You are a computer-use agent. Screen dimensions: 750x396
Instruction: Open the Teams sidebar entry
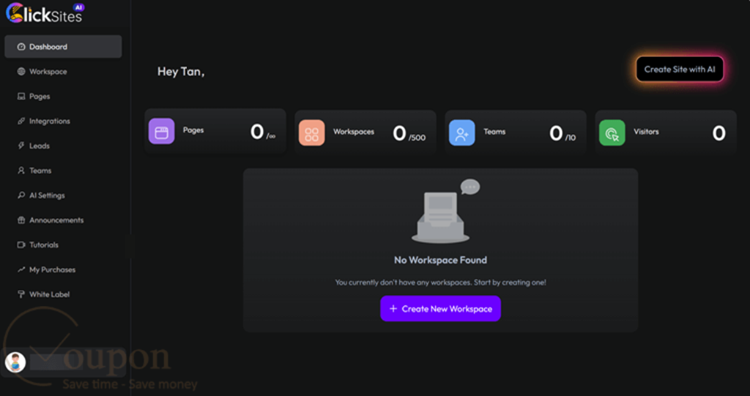[x=63, y=171]
